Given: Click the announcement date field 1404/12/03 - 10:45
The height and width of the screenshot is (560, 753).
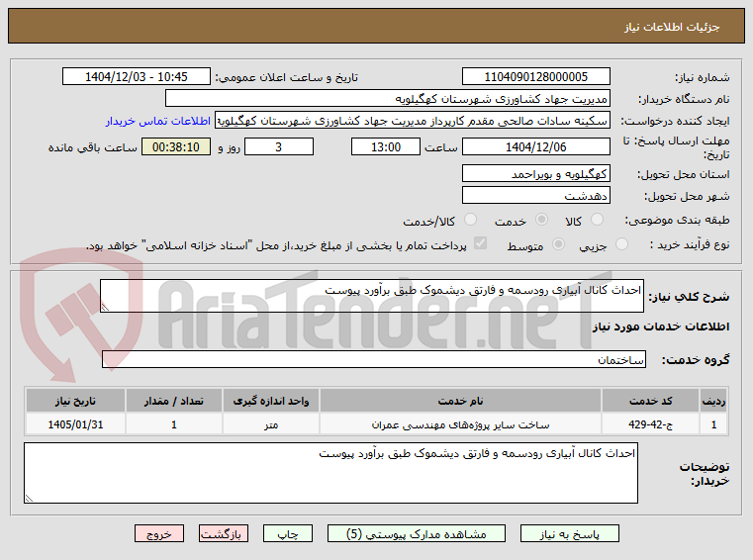Looking at the screenshot, I should [x=137, y=76].
